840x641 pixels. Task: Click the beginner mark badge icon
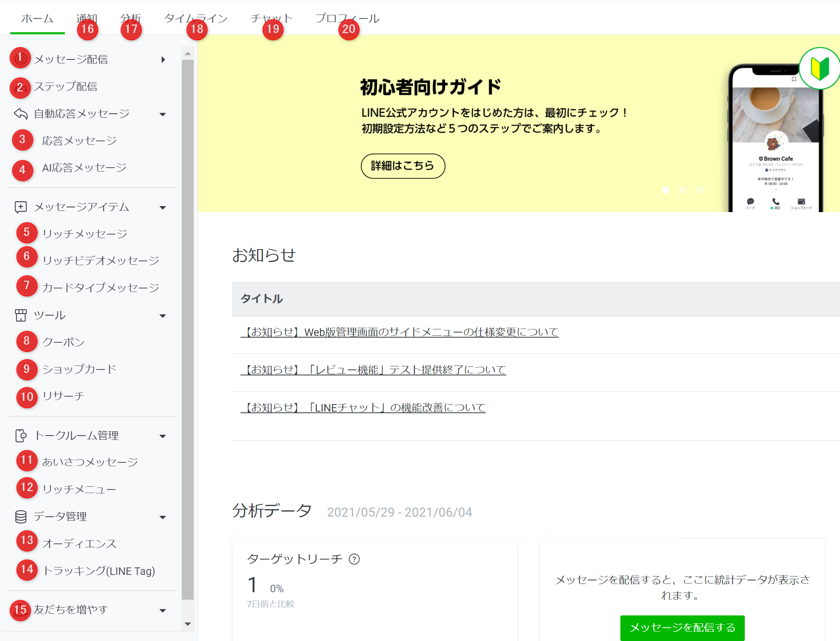820,68
